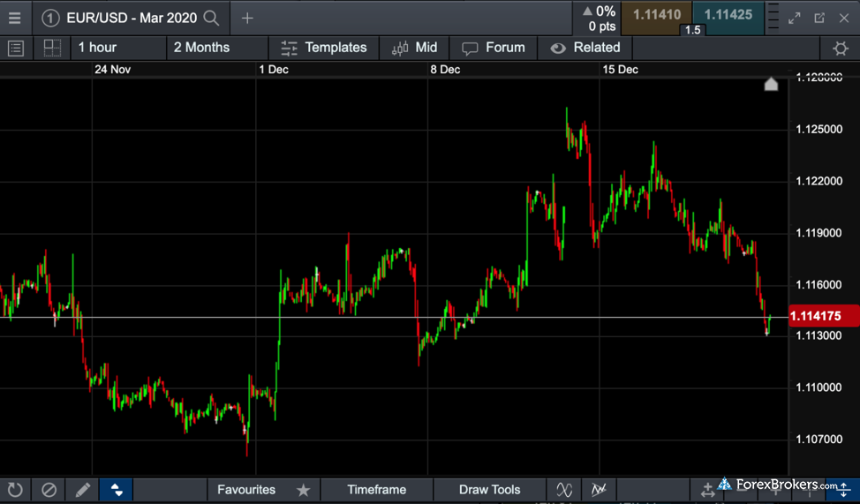The width and height of the screenshot is (860, 504).
Task: Click the buy price 1.11425 button
Action: (x=728, y=15)
